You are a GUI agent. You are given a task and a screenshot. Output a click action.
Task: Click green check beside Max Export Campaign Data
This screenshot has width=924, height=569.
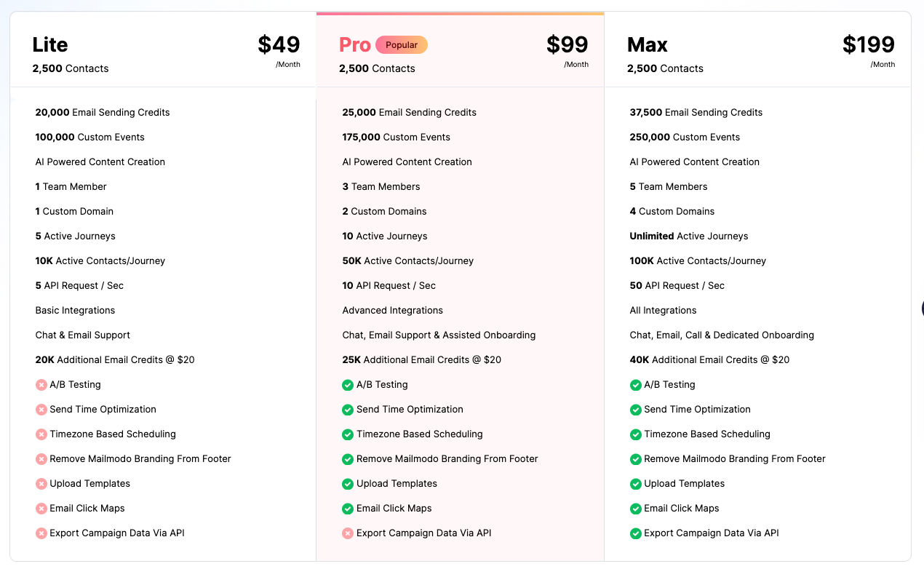(x=636, y=533)
